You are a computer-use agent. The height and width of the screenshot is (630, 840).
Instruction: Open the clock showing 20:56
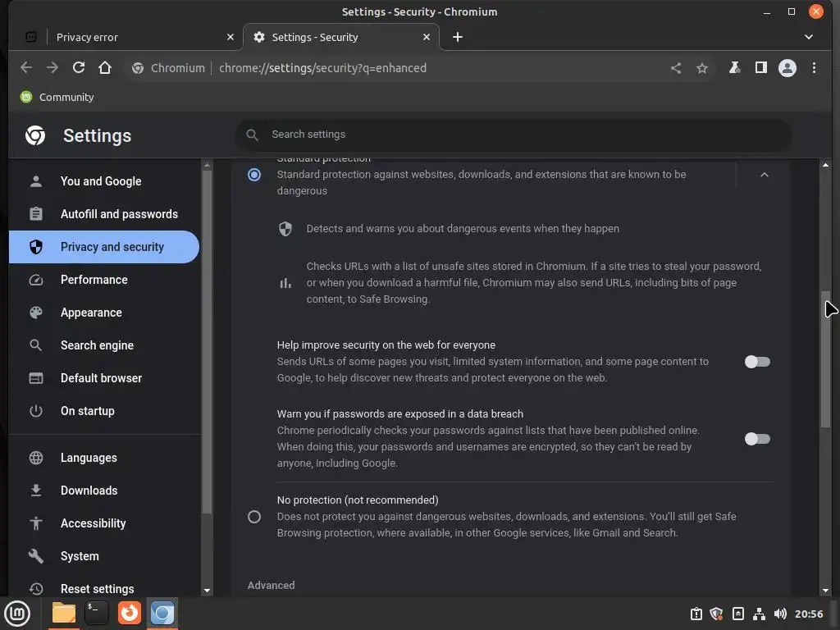808,614
